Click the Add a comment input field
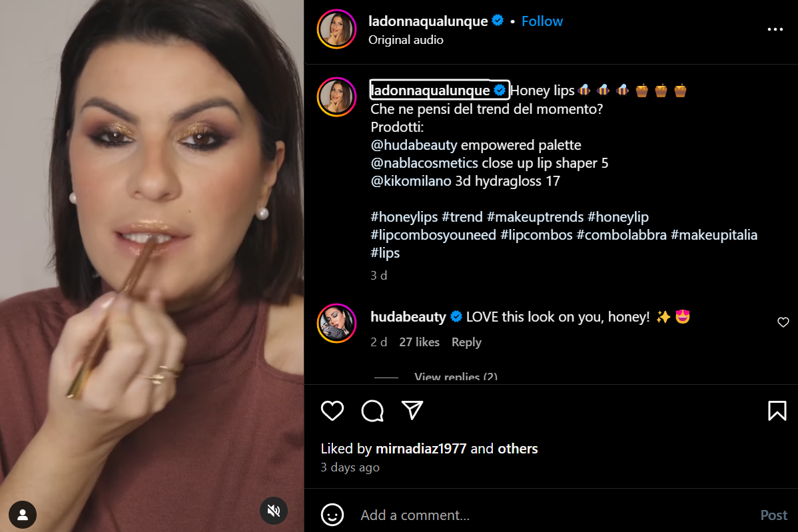This screenshot has height=532, width=798. 466,515
